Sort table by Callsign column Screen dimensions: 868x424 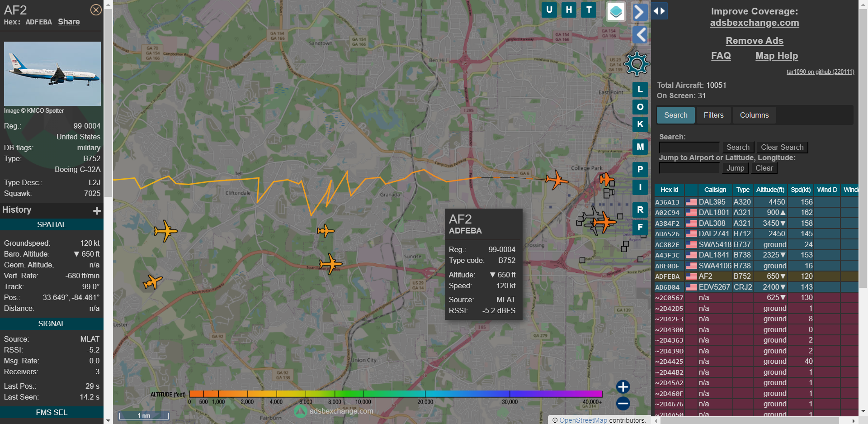[x=715, y=190]
